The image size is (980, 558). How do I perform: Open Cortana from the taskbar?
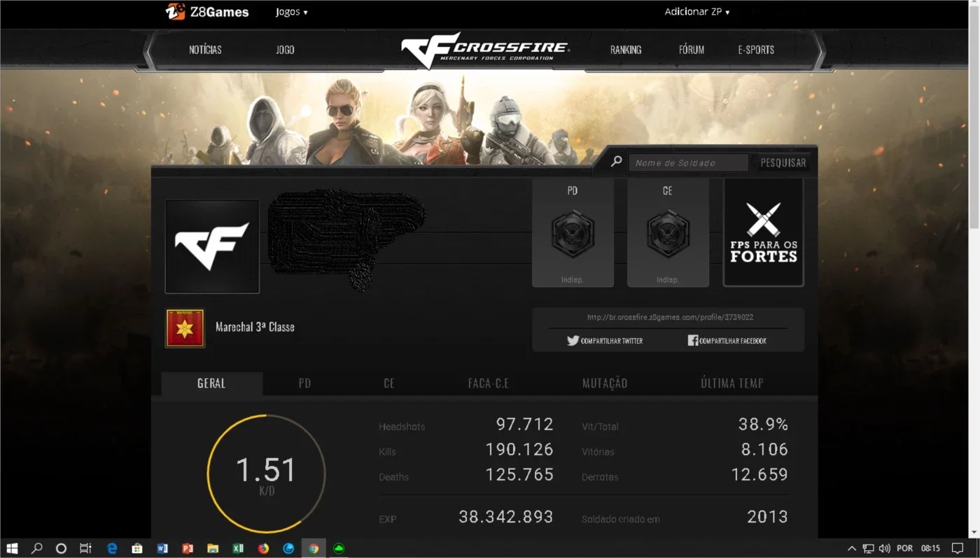pyautogui.click(x=61, y=548)
